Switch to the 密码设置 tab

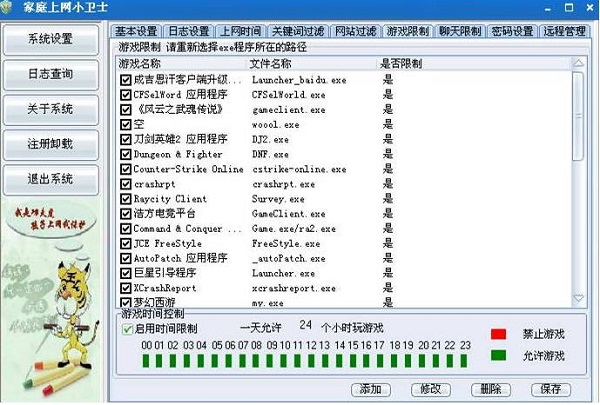click(512, 31)
